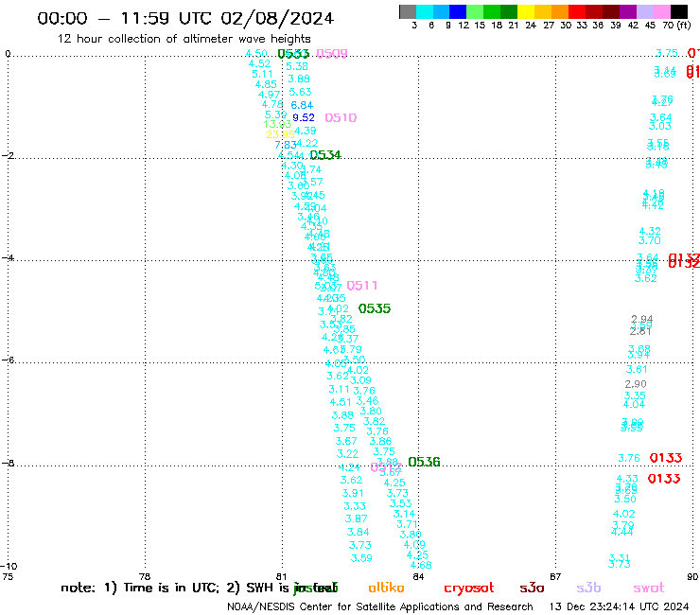Click the dark red 's3a' legend label
The height and width of the screenshot is (615, 700).
click(x=532, y=589)
